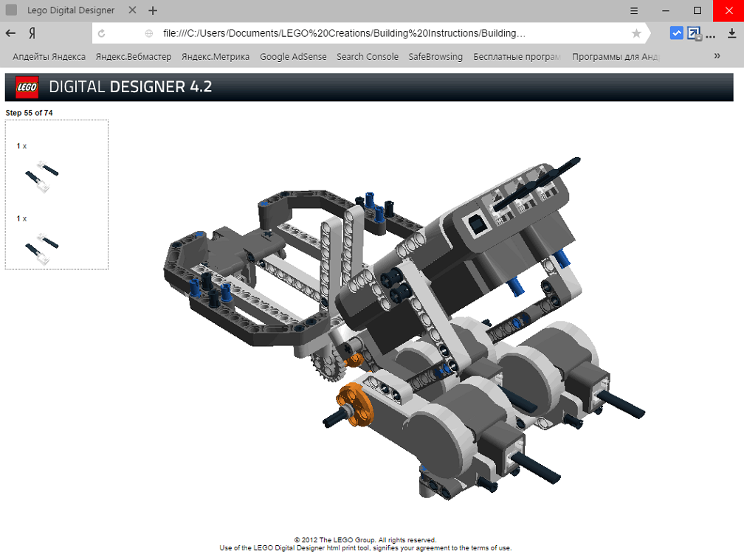Select the Lego Digital Designer tab
This screenshot has width=744, height=560.
tap(70, 10)
